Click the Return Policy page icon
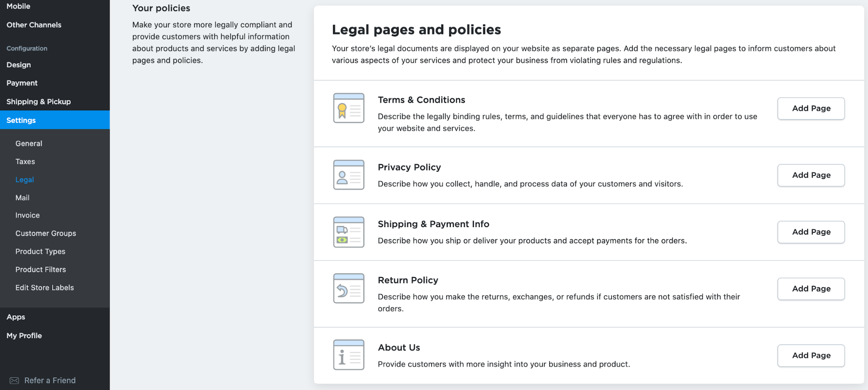Viewport: 868px width, 390px height. 349,288
